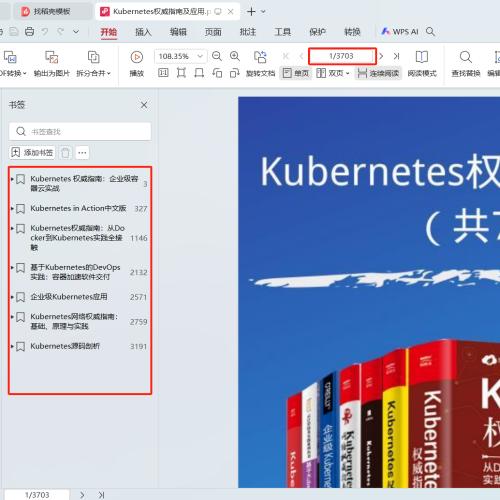Click the search magnifier next to WPS AI

pos(430,32)
